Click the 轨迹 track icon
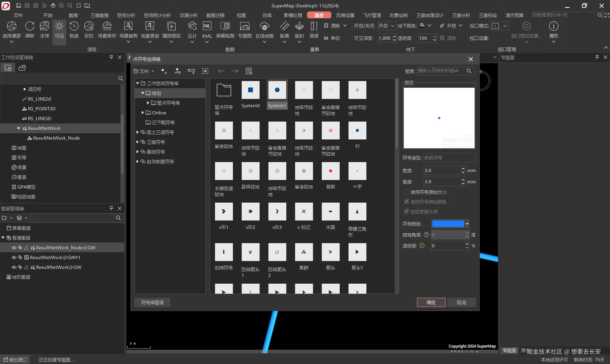Image resolution: width=610 pixels, height=364 pixels. pyautogui.click(x=74, y=26)
